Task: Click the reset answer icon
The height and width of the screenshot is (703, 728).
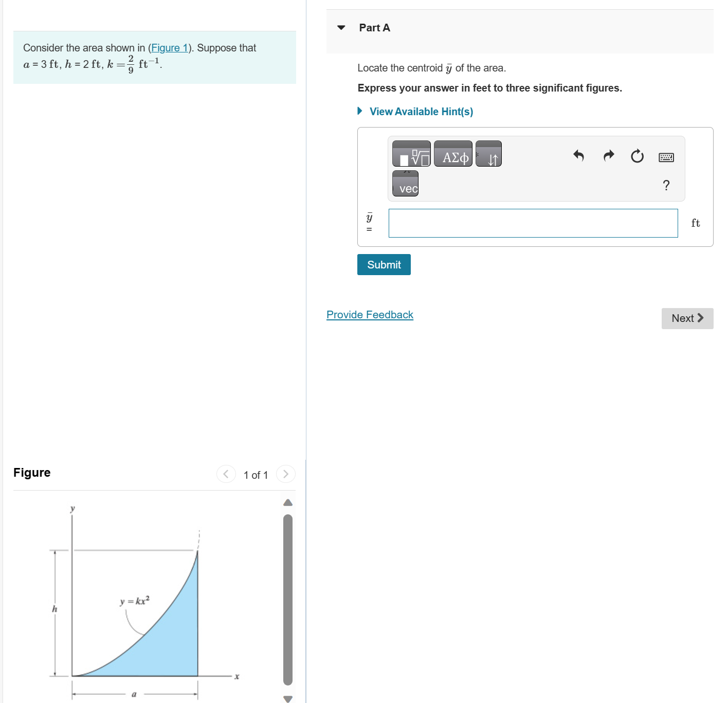Action: 636,156
